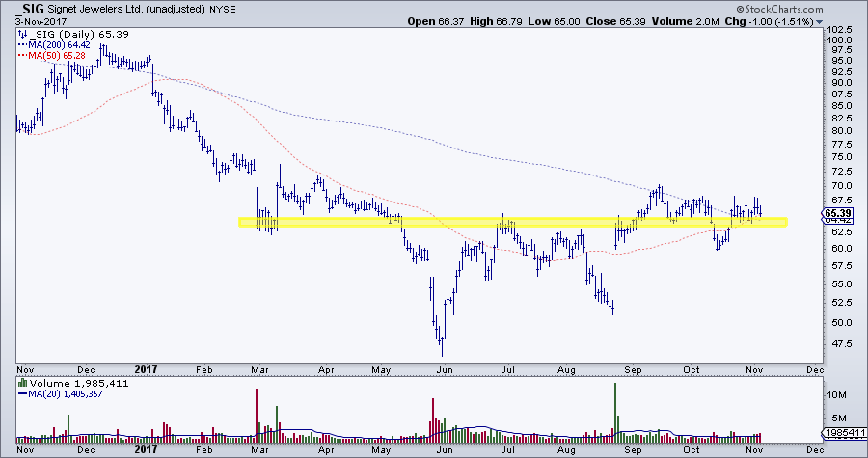Click the Jun label on the price chart axis

coord(444,369)
